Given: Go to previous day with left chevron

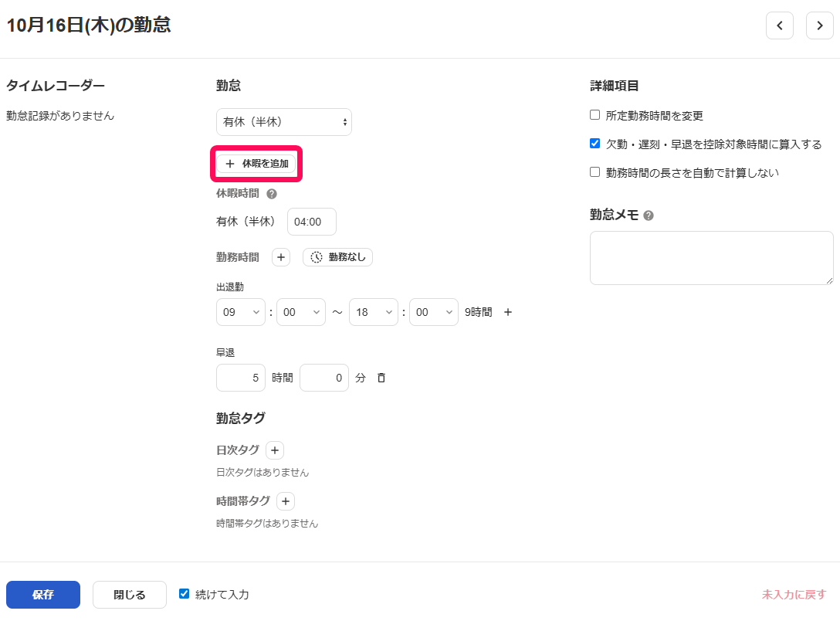Looking at the screenshot, I should click(780, 25).
